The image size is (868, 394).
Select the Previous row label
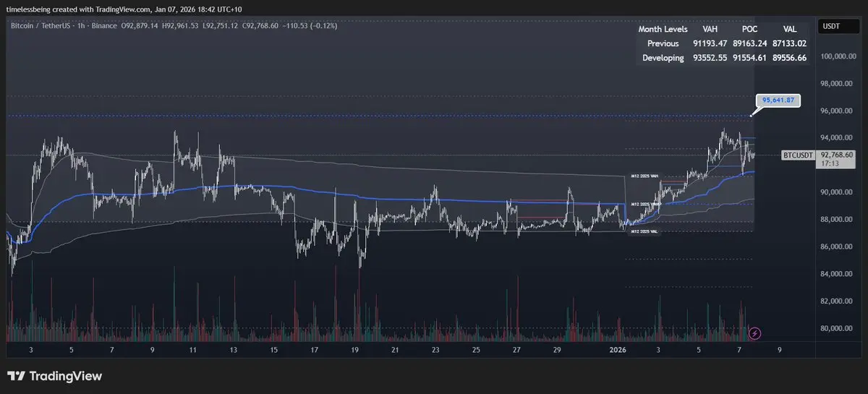(x=663, y=43)
